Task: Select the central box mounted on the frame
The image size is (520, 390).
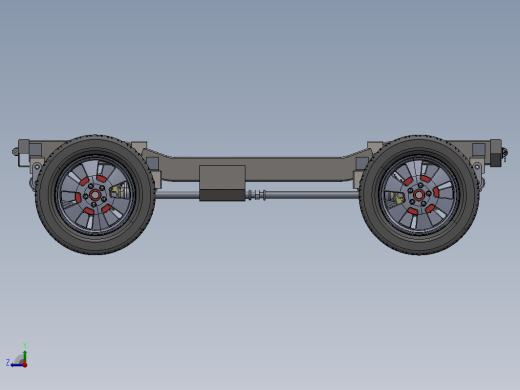Action: point(222,183)
